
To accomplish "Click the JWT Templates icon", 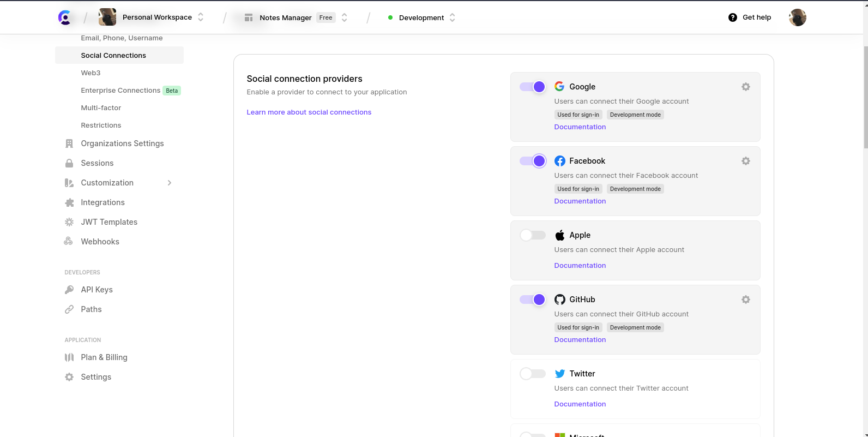I will click(69, 222).
